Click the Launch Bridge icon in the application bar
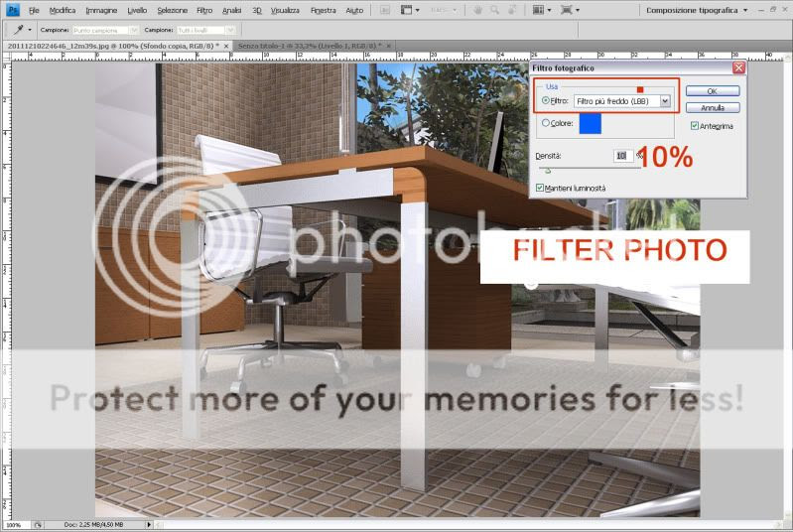The width and height of the screenshot is (793, 532). [x=385, y=10]
